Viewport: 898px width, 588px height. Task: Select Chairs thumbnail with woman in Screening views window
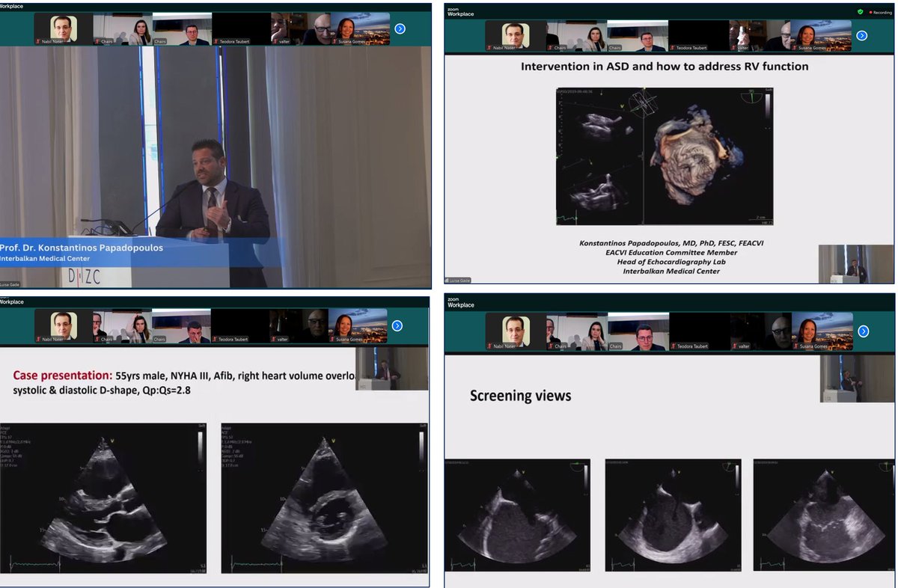click(x=578, y=331)
